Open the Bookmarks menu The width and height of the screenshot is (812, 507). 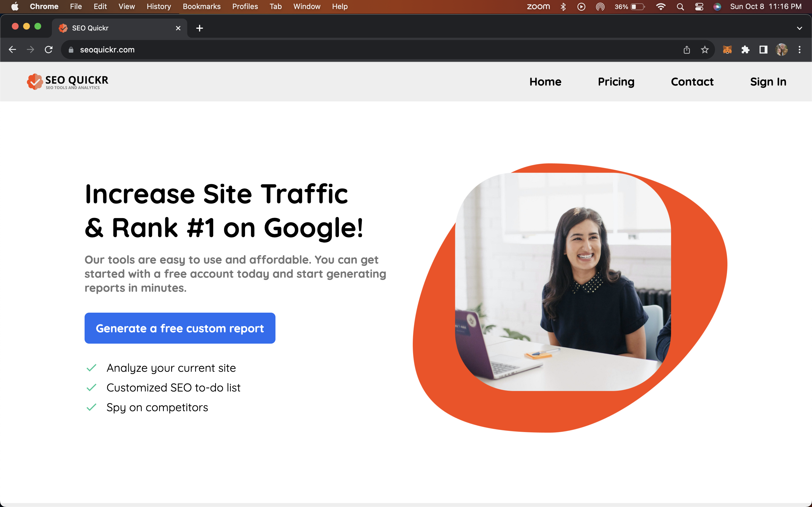[201, 7]
